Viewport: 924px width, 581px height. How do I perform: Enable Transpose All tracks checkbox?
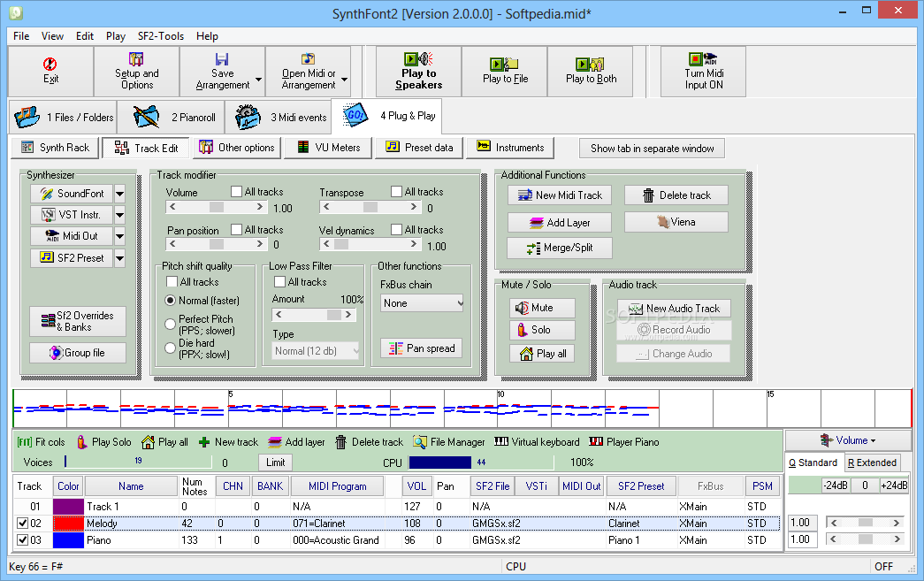point(397,192)
